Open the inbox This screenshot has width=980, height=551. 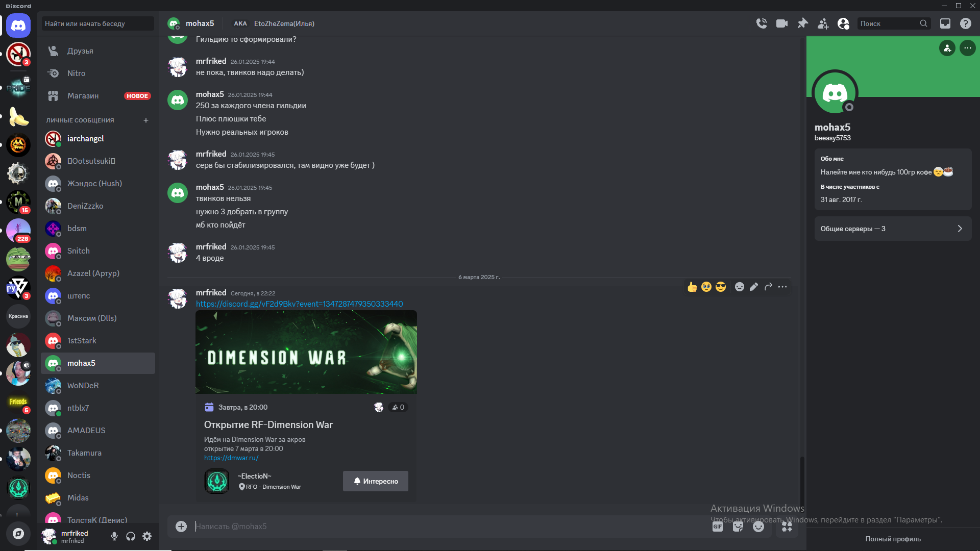pos(945,23)
